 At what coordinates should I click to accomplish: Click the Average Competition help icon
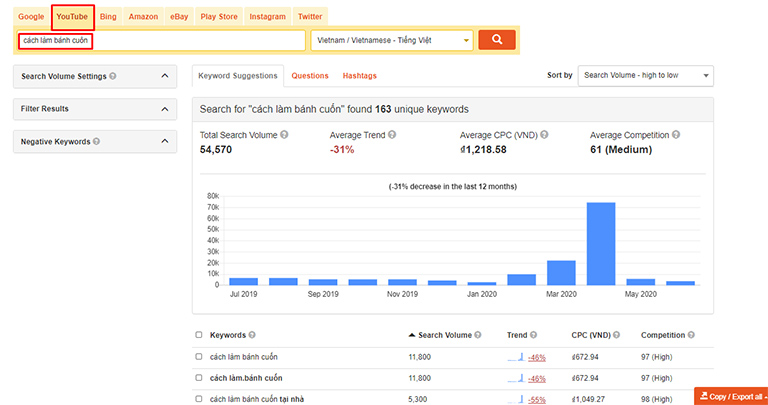676,135
